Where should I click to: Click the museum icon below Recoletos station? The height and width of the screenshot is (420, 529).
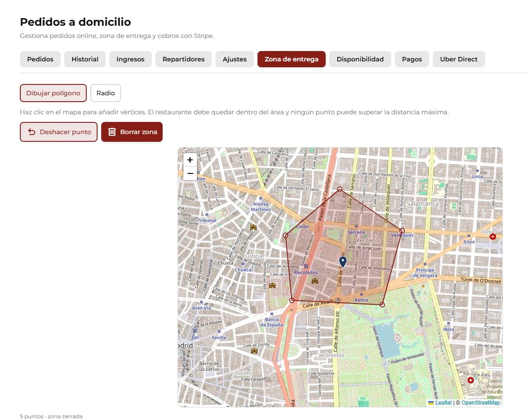coord(315,280)
